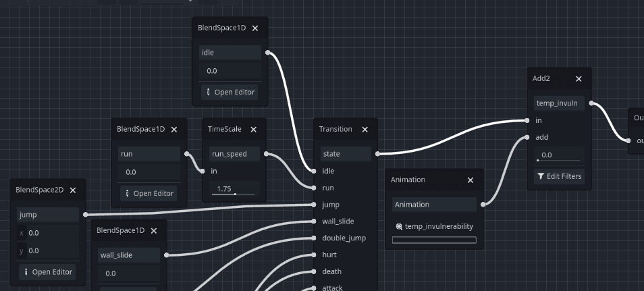Delete the Transition node using its X icon
The image size is (644, 291).
click(x=365, y=129)
